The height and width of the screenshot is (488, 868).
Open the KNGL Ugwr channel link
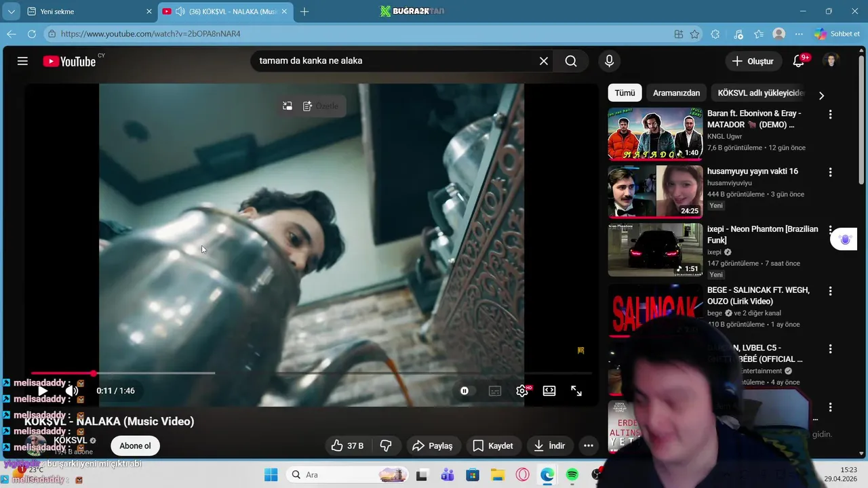(725, 136)
